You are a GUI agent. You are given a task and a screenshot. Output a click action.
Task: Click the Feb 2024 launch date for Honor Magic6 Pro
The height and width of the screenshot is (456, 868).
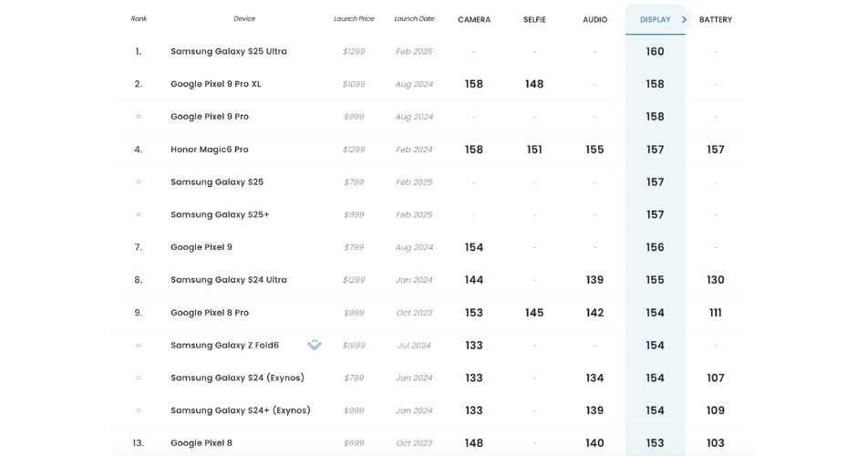(x=414, y=150)
